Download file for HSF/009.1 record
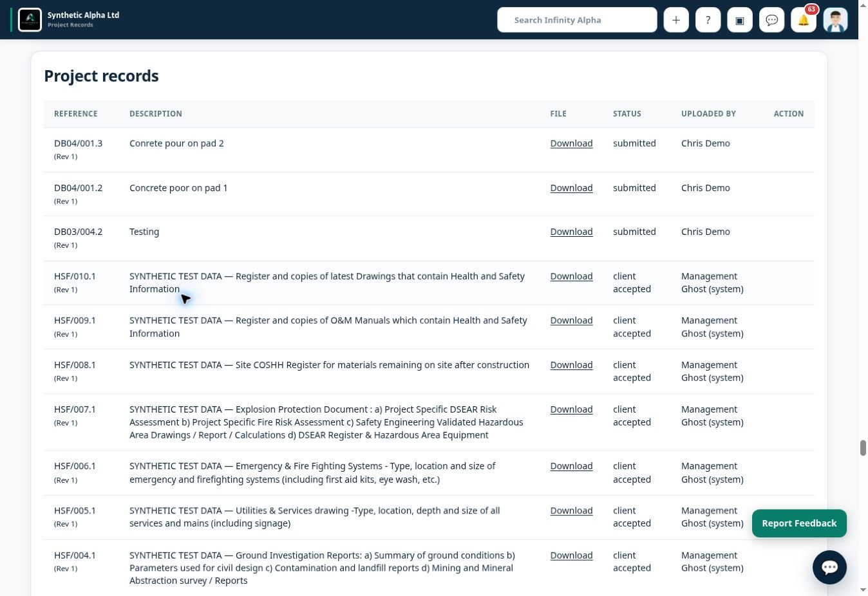 (x=571, y=321)
